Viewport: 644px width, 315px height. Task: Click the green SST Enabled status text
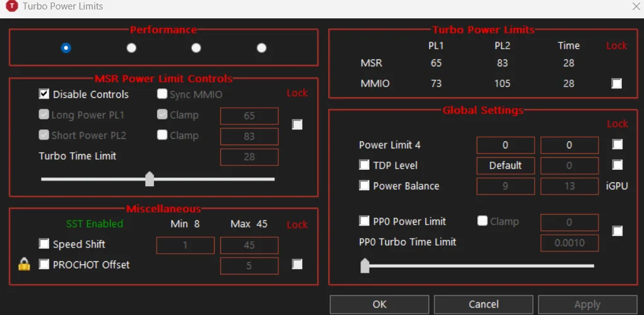point(95,224)
